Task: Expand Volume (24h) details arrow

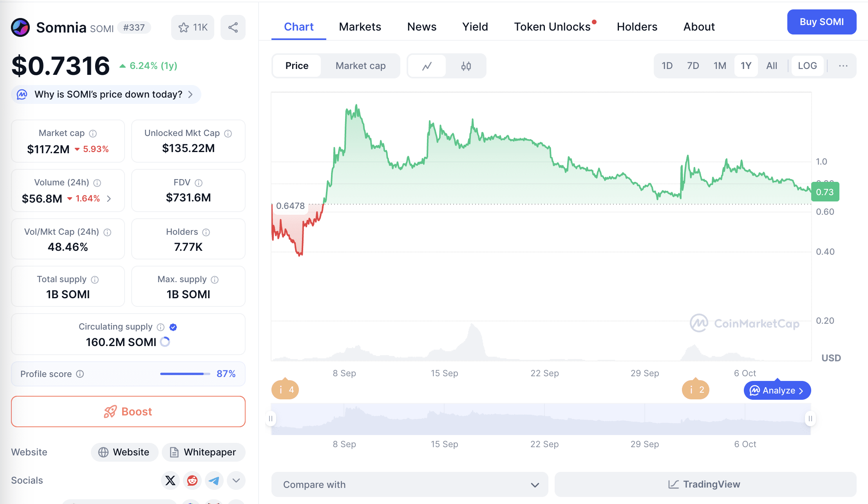Action: pos(109,199)
